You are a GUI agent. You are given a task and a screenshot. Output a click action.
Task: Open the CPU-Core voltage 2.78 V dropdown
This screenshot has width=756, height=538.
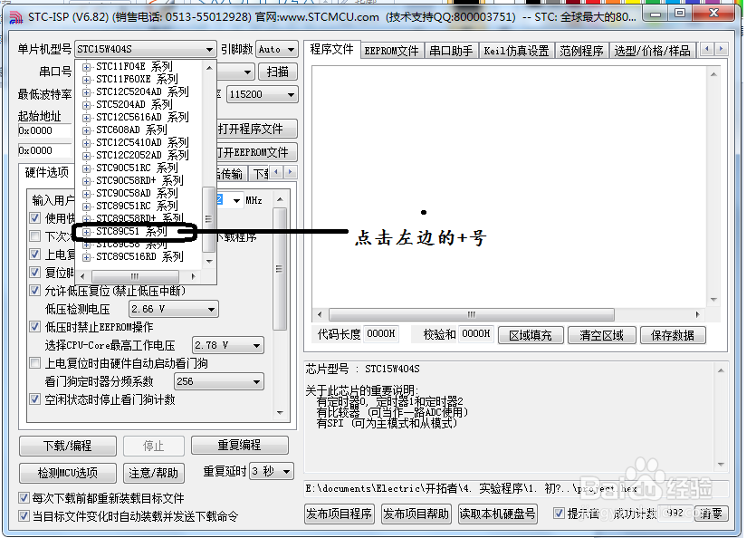point(227,345)
